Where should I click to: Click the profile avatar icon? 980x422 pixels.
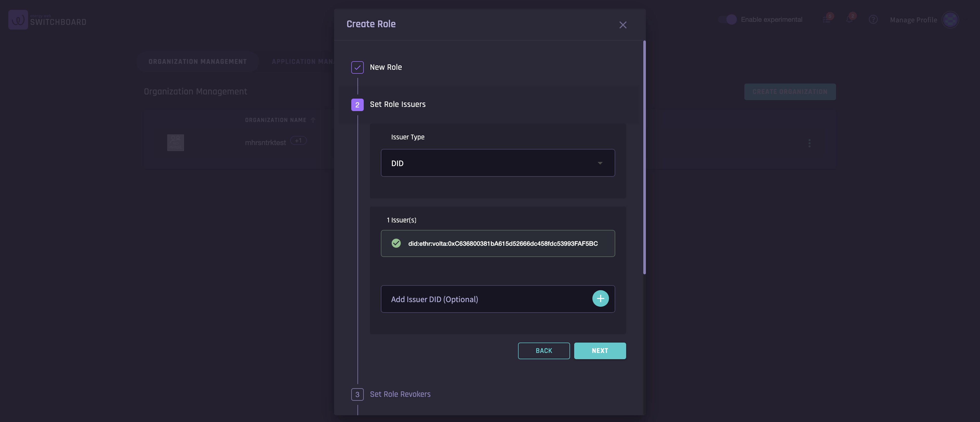point(950,20)
